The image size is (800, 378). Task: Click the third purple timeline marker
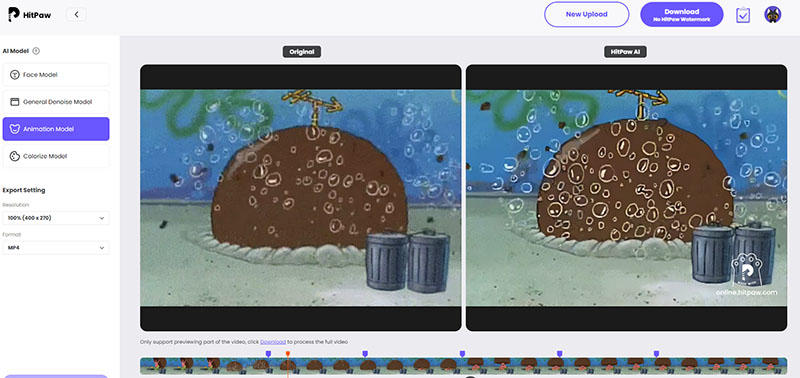462,354
